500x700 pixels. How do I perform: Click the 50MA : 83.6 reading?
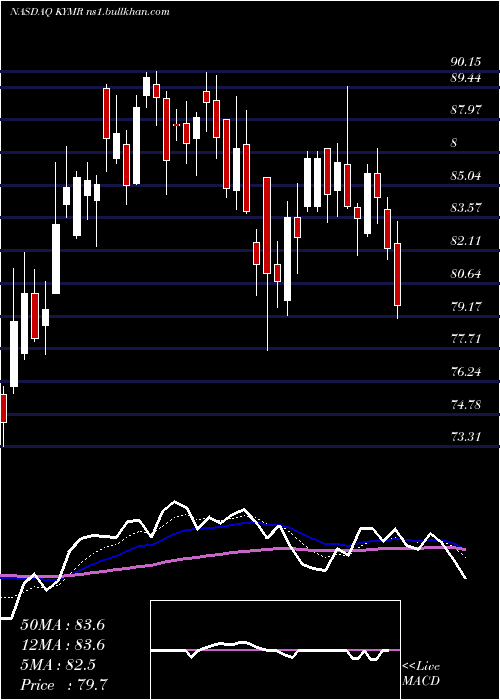coord(63,625)
